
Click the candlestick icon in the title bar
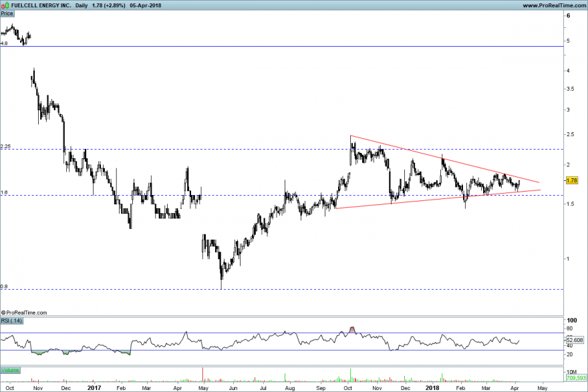[x=5, y=5]
